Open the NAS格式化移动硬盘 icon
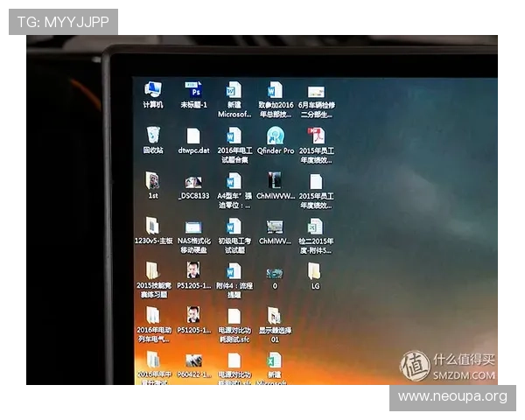 click(x=193, y=227)
